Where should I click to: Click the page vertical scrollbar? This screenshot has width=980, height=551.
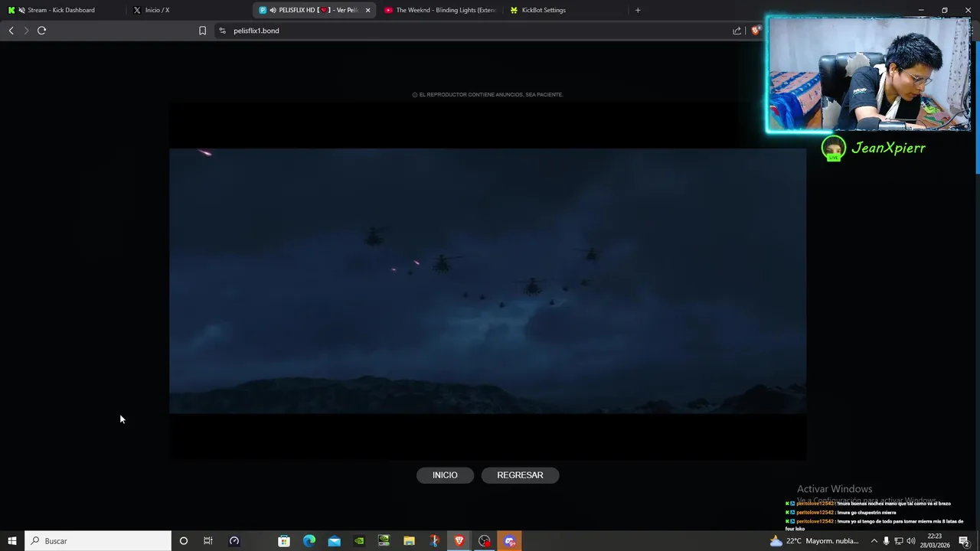click(x=977, y=107)
